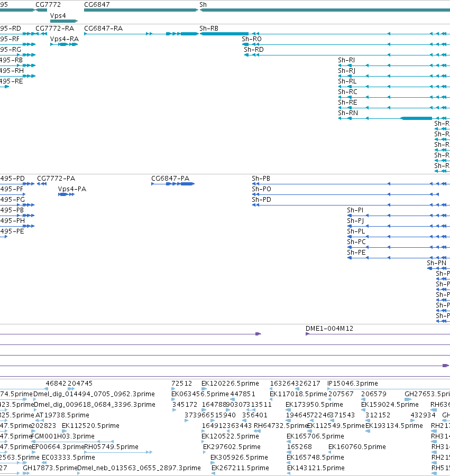
Task: Select transcript Sh-RO
Action: coord(252,39)
